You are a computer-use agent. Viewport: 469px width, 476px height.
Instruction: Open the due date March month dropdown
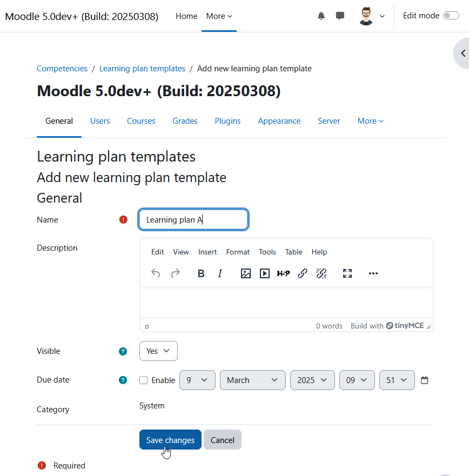(x=252, y=380)
